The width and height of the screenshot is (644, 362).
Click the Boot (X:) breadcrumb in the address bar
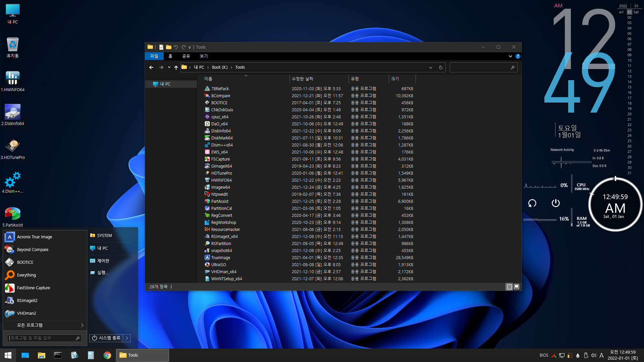pyautogui.click(x=220, y=67)
